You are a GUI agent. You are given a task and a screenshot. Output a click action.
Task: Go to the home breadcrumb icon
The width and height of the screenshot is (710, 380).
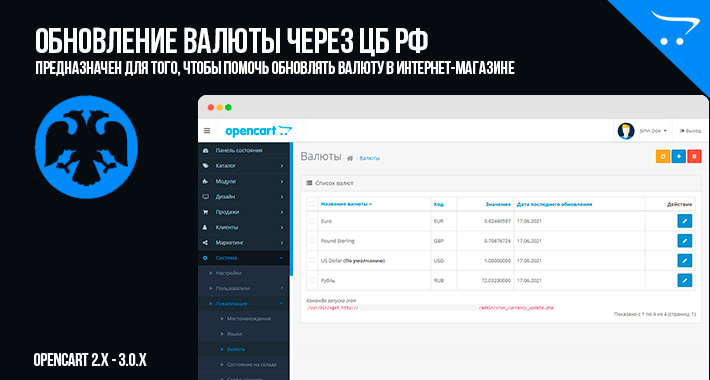coord(350,158)
